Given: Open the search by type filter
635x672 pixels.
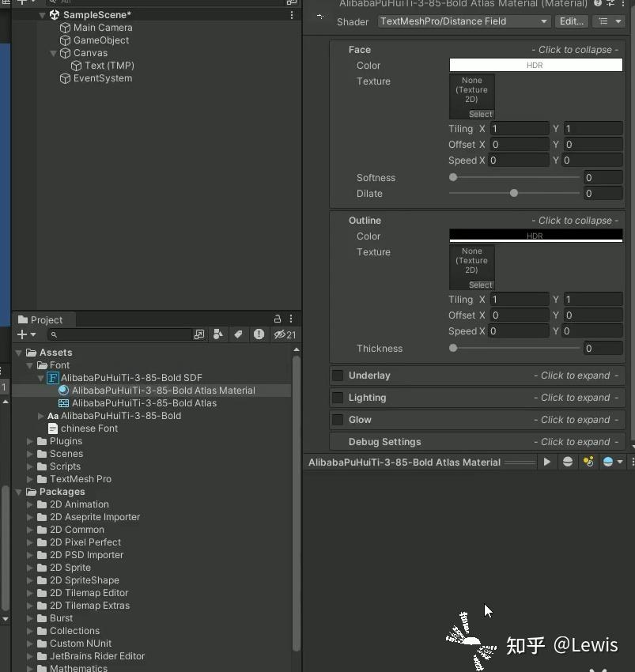Looking at the screenshot, I should (218, 334).
